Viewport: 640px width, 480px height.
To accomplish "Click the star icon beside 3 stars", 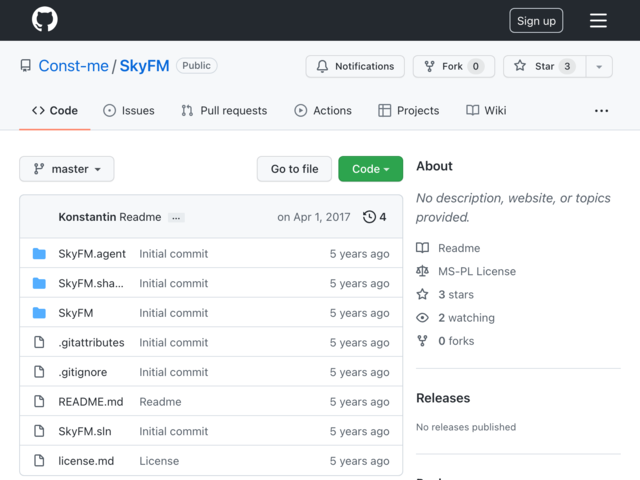I will (x=422, y=294).
